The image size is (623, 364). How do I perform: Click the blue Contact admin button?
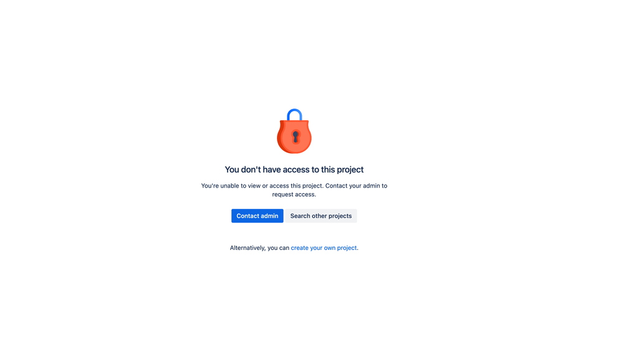[x=258, y=216]
